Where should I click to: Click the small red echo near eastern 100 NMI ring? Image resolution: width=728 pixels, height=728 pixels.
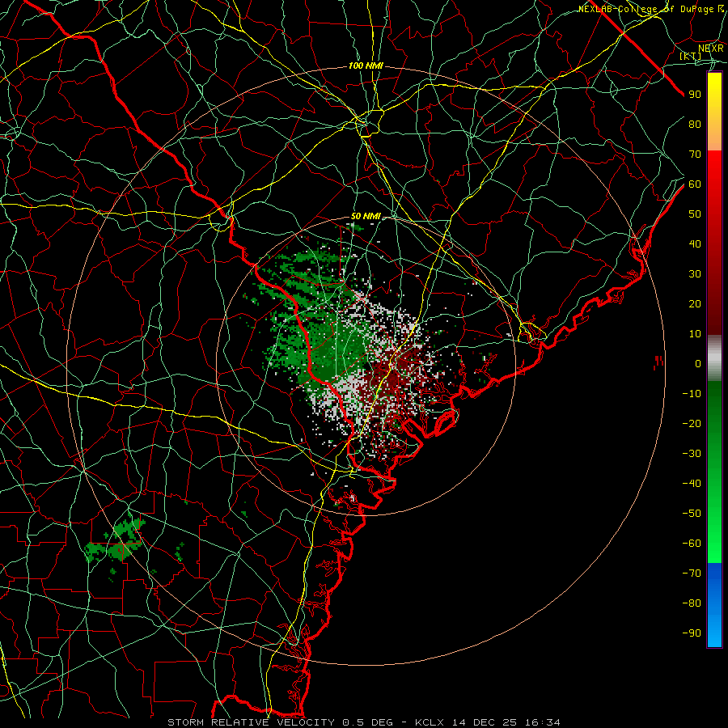point(658,362)
